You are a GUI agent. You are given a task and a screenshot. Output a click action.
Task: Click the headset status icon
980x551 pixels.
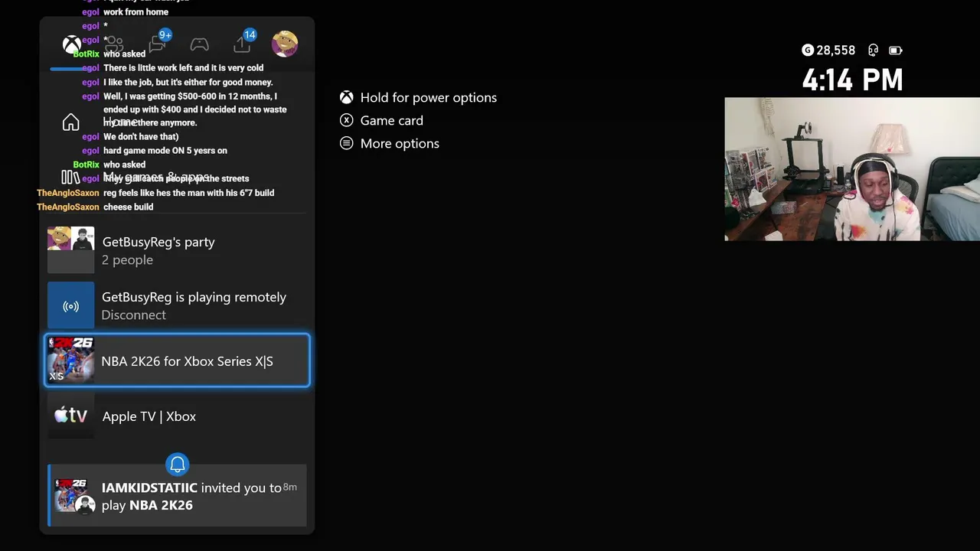873,50
